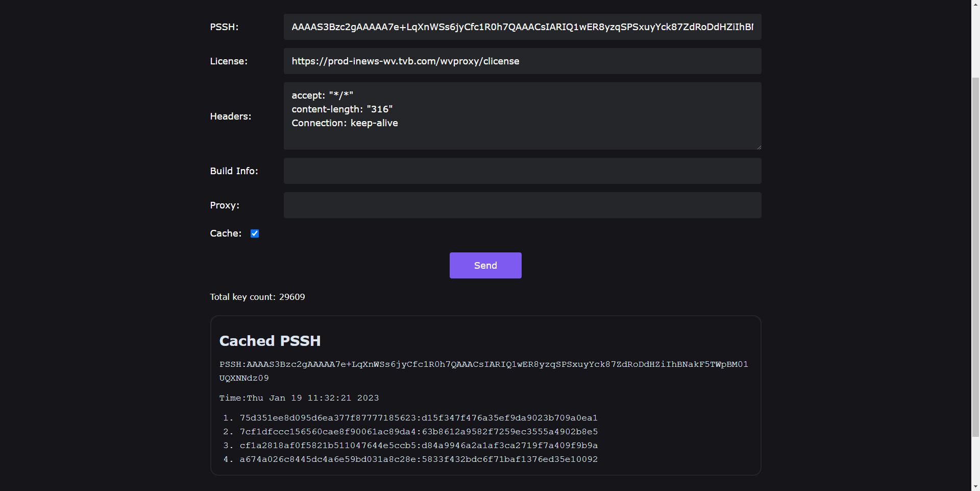Viewport: 980px width, 491px height.
Task: Click the Total key count text
Action: click(x=257, y=297)
